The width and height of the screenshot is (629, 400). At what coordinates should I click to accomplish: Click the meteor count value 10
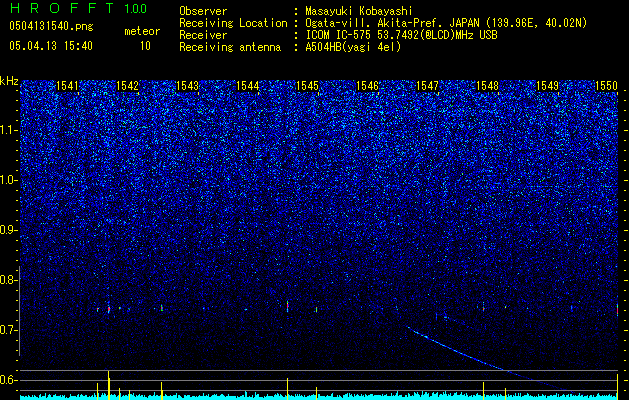click(145, 46)
